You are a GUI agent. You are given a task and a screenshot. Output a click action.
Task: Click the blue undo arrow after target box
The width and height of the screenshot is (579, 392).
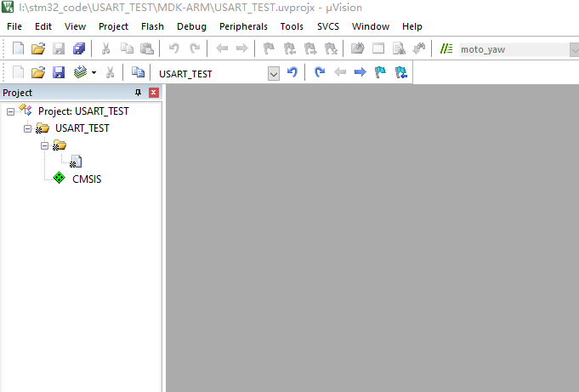(x=292, y=73)
